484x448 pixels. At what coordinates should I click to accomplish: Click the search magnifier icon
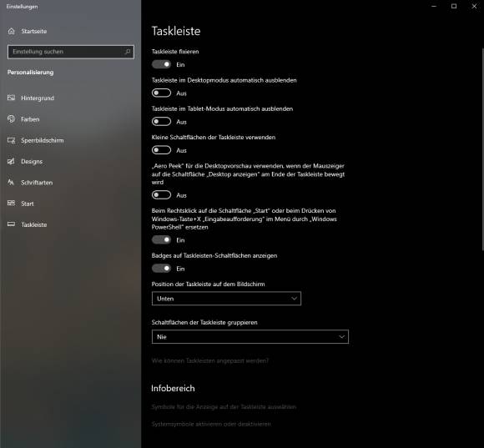(x=128, y=52)
